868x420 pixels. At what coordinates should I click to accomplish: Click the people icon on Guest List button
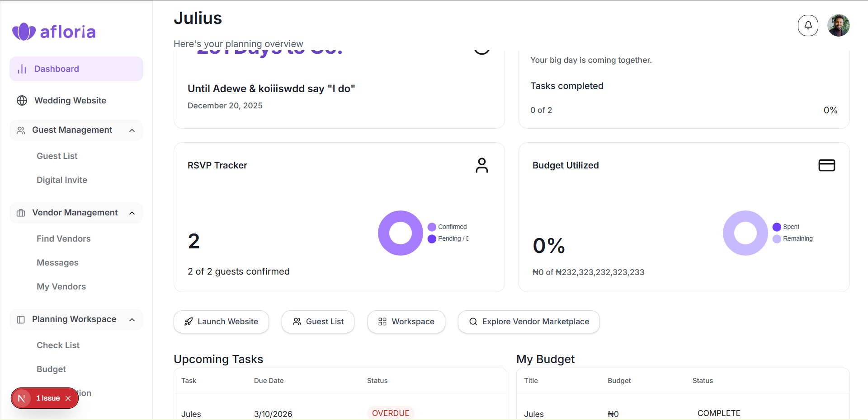coord(297,322)
